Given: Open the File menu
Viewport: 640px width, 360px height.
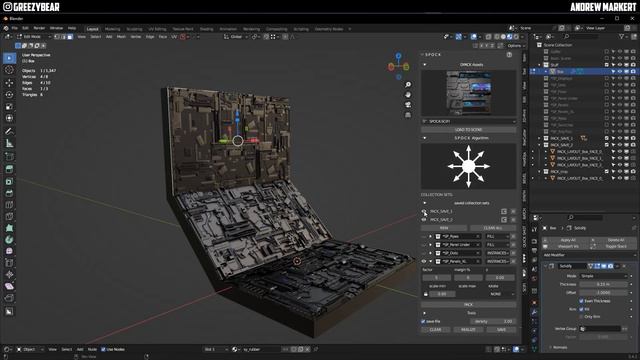Looking at the screenshot, I should [x=15, y=29].
